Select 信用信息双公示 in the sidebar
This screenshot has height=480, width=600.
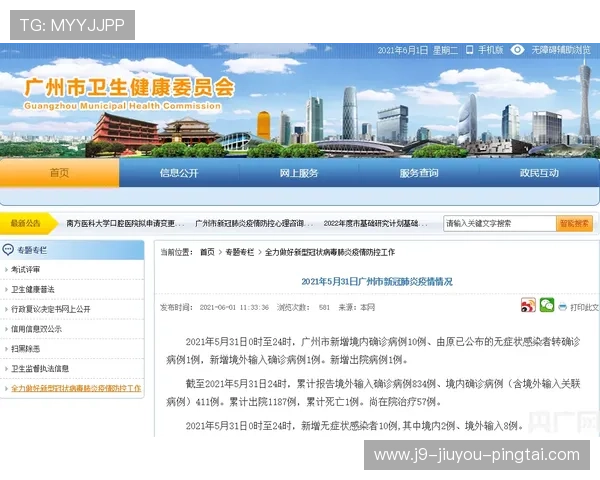36,329
